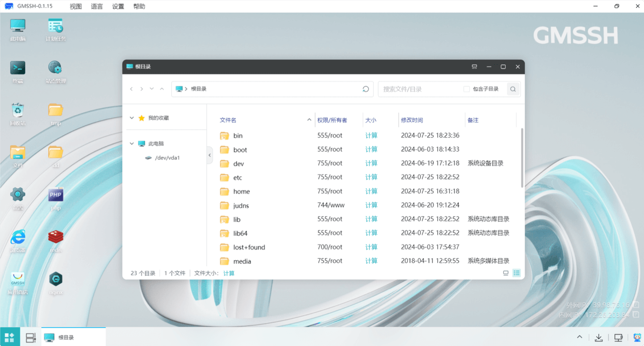Select /dev/vda1 in the sidebar
The image size is (644, 346).
[167, 158]
